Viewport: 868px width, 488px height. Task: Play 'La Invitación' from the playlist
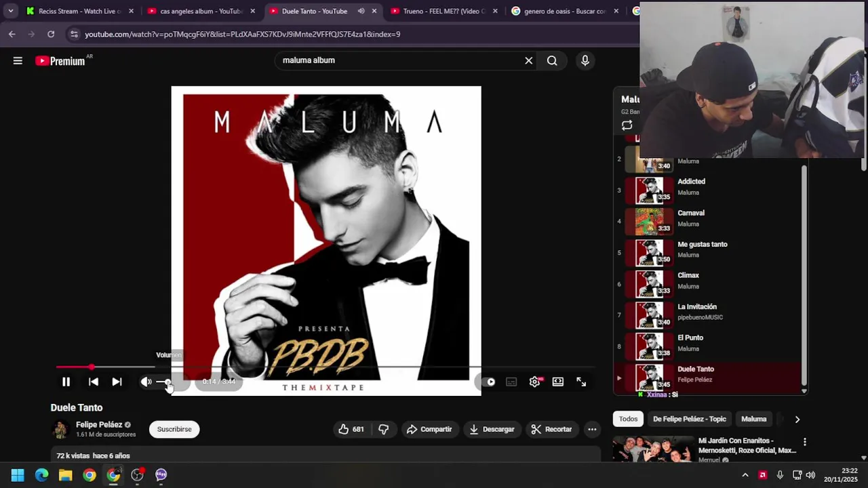pyautogui.click(x=707, y=314)
